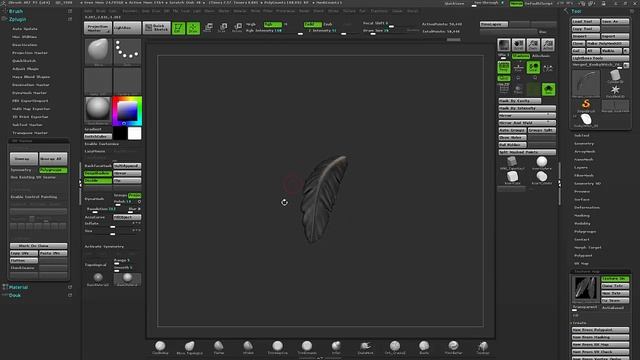Select hPolish brush in bottom shelf
This screenshot has height=360, width=640.
248,348
